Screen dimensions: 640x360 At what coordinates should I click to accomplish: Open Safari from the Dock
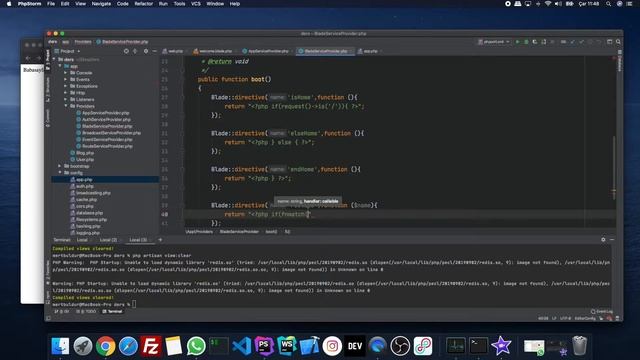pyautogui.click(x=128, y=346)
